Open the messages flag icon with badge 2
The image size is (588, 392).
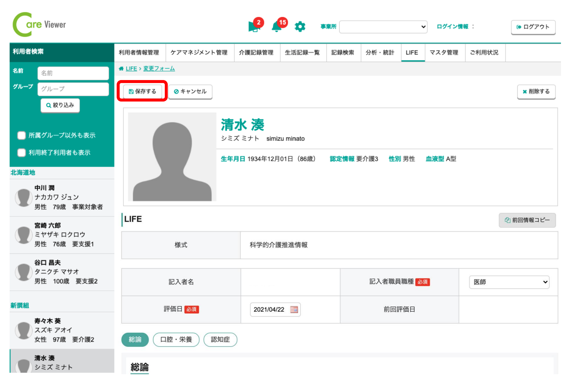[x=254, y=27]
